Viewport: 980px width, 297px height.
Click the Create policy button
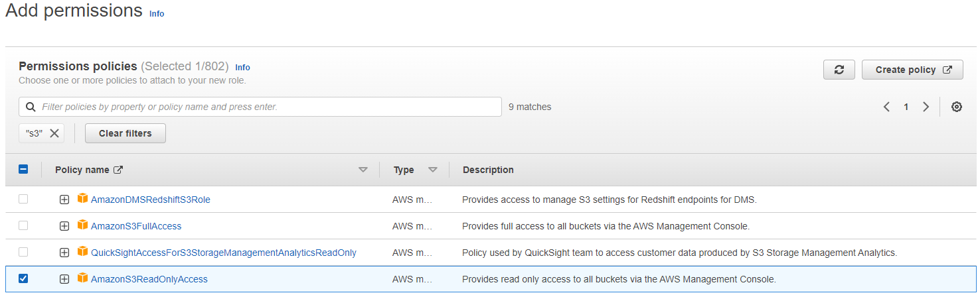coord(912,70)
